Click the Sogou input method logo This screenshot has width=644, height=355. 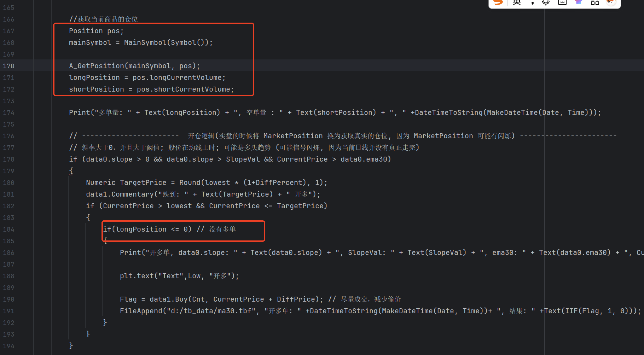(498, 2)
